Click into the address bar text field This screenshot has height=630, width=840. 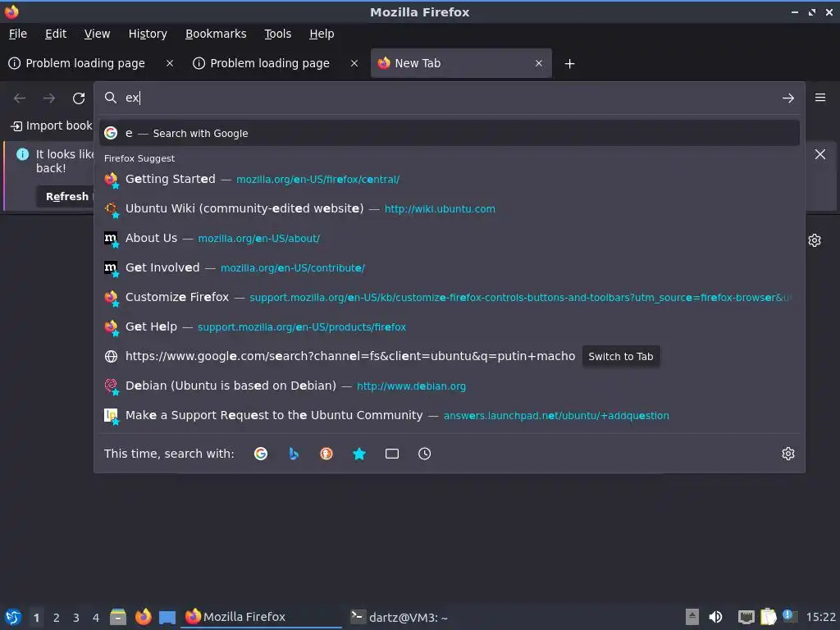click(x=450, y=98)
